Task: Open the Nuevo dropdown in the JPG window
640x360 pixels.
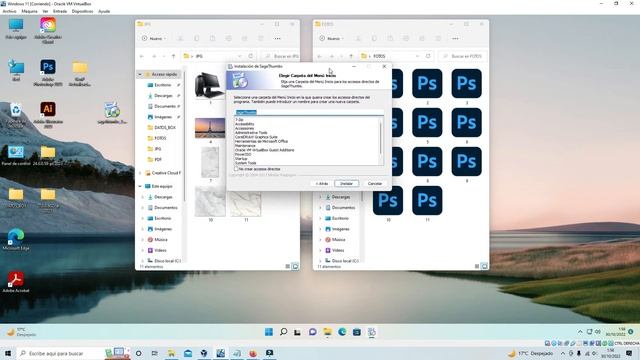Action: coord(154,38)
